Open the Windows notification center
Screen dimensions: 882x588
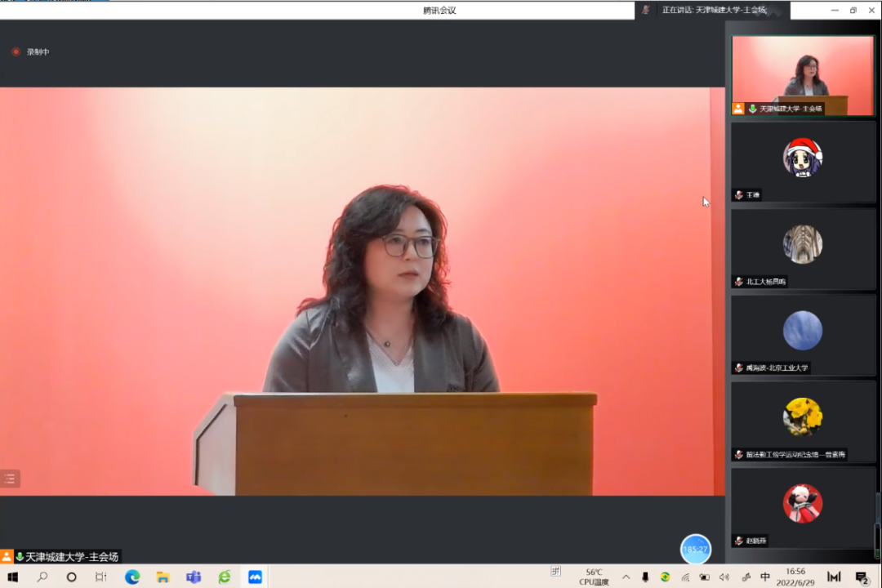pos(862,577)
